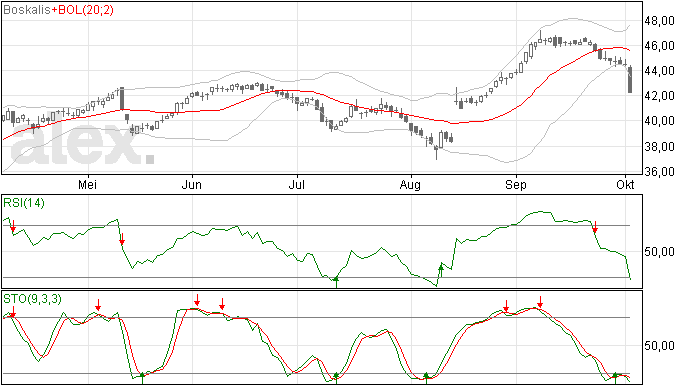Click the last RSI red sell arrow in September
The image size is (690, 387).
pyautogui.click(x=595, y=227)
